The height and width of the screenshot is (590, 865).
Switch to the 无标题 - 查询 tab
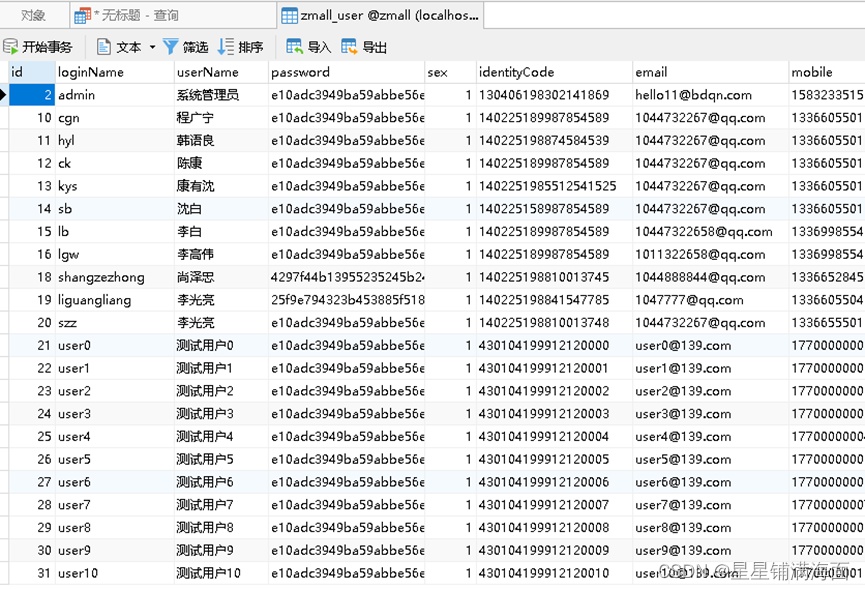point(173,15)
